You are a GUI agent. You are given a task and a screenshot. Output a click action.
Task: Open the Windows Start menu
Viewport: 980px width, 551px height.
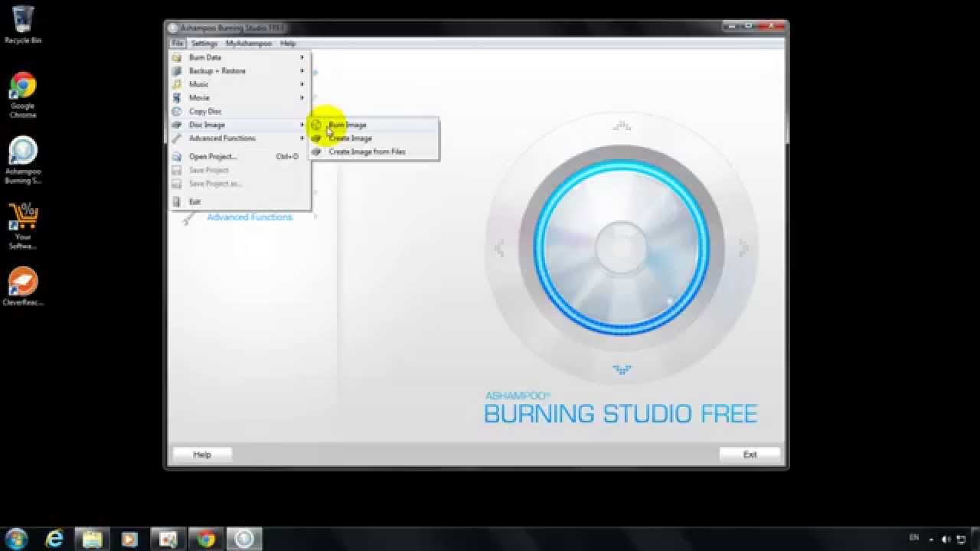click(16, 539)
